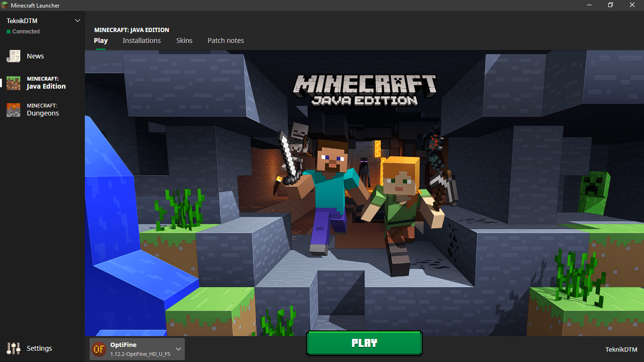Select Minecraft: Dungeons in sidebar
The height and width of the screenshot is (362, 644).
click(42, 110)
